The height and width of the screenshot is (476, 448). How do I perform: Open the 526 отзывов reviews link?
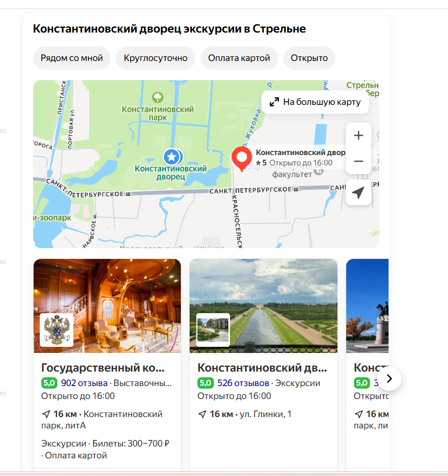pyautogui.click(x=243, y=383)
